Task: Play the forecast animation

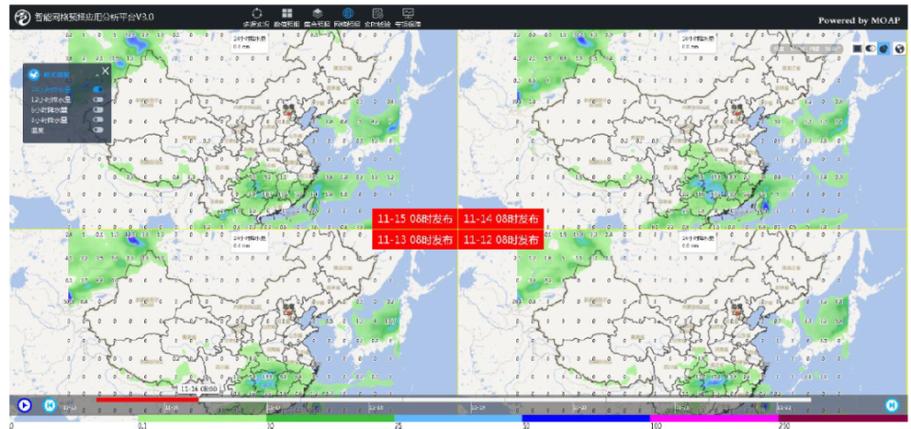Action: click(x=24, y=405)
